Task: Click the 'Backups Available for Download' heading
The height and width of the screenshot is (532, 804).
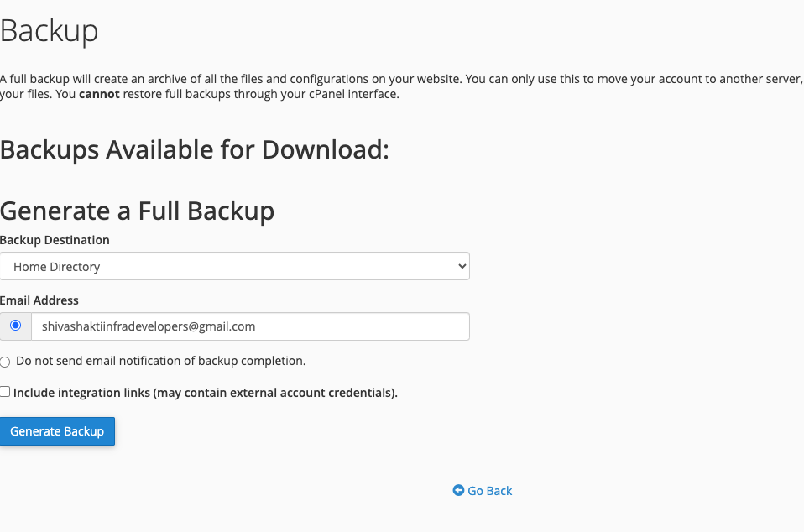Action: [195, 150]
